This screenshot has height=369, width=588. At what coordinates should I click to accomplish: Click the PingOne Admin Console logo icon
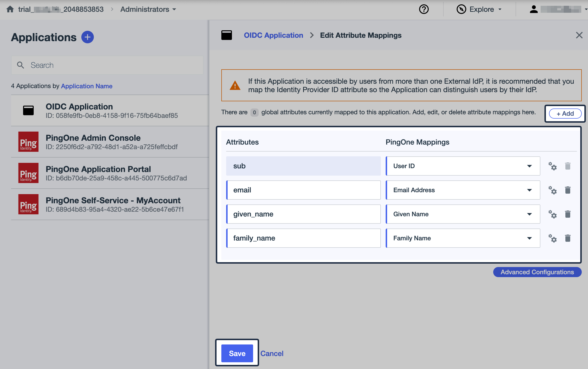click(28, 141)
